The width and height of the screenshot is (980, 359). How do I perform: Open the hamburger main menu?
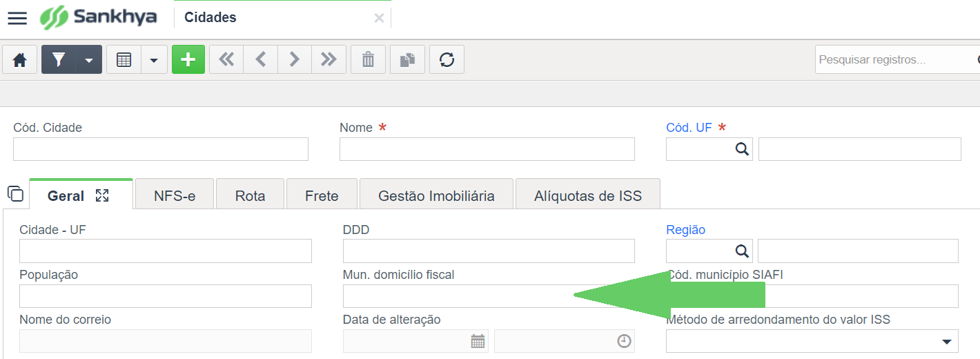point(17,18)
